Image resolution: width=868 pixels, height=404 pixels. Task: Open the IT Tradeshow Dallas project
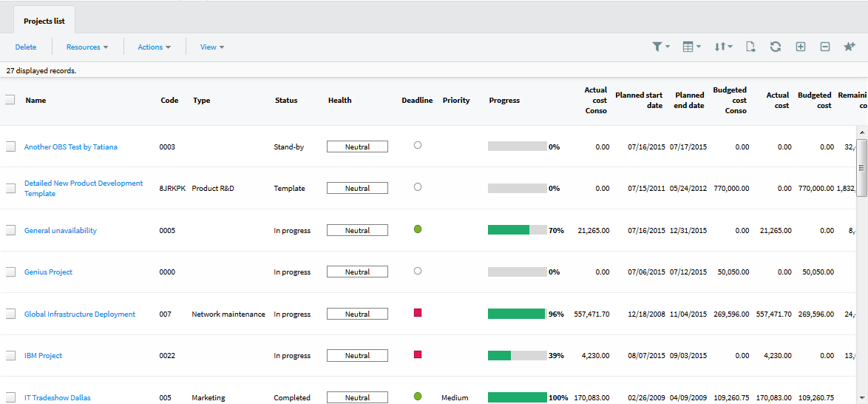[x=58, y=397]
